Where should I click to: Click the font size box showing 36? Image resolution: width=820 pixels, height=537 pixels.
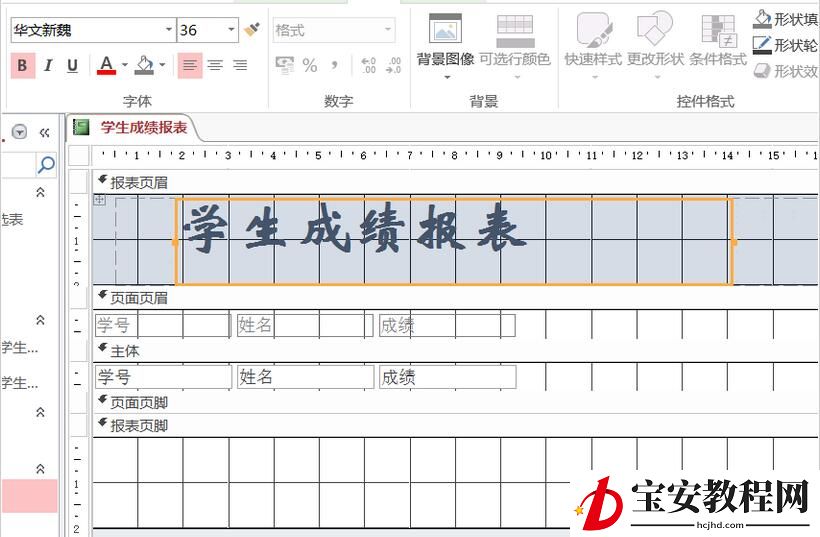click(x=201, y=30)
